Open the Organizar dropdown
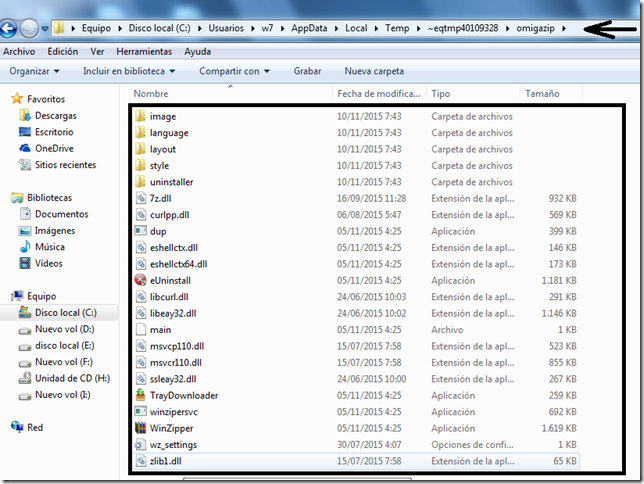The width and height of the screenshot is (644, 484). pyautogui.click(x=34, y=71)
